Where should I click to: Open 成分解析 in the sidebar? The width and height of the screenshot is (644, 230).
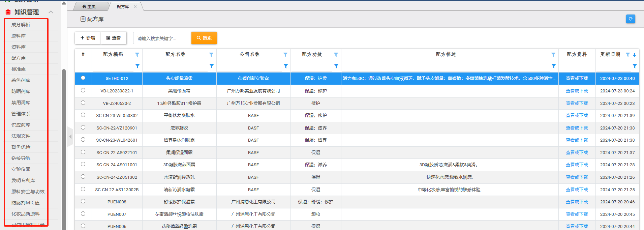(21, 25)
